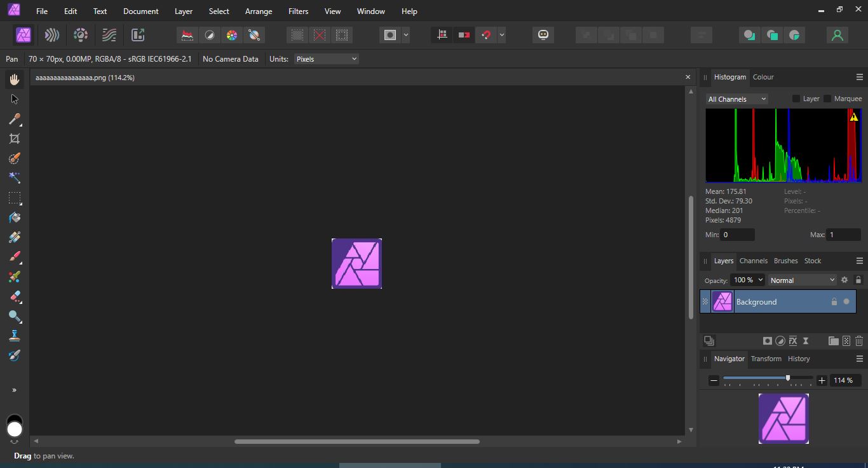This screenshot has width=868, height=468.
Task: Select the Crop tool
Action: click(x=15, y=139)
